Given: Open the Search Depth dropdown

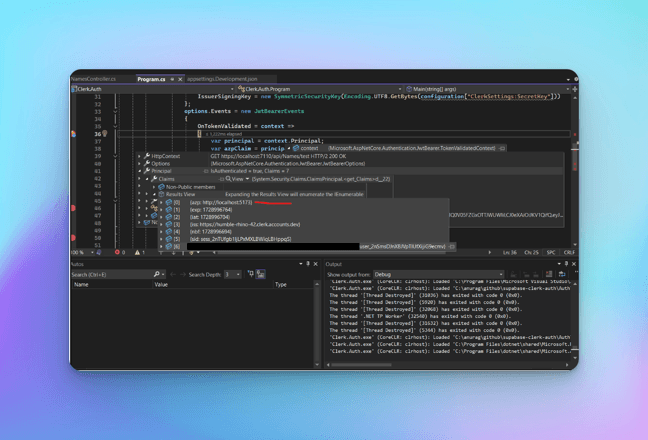Looking at the screenshot, I should pos(233,274).
